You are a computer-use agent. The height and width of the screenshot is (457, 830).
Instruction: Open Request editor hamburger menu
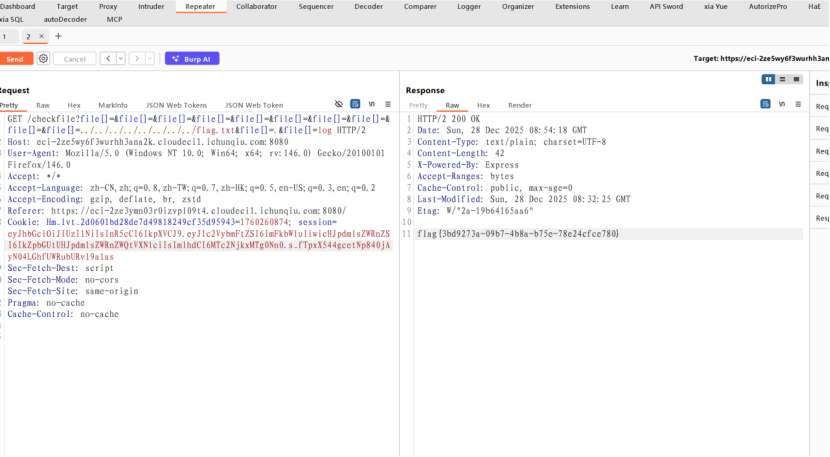pos(388,104)
